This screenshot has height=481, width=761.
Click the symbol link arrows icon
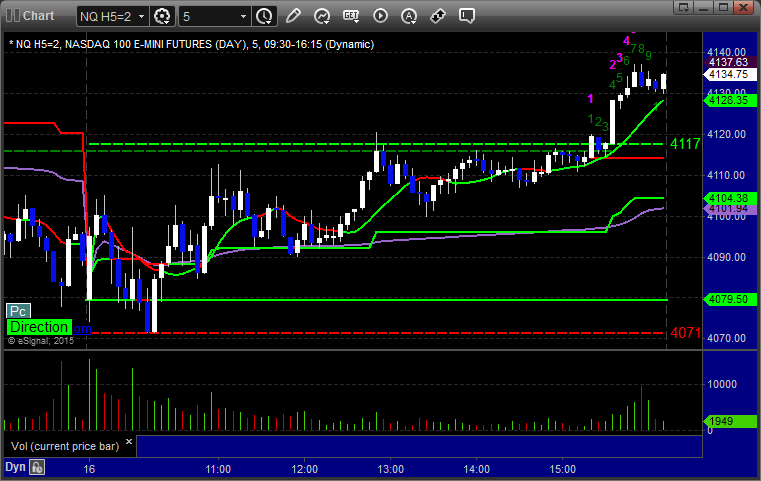[438, 16]
